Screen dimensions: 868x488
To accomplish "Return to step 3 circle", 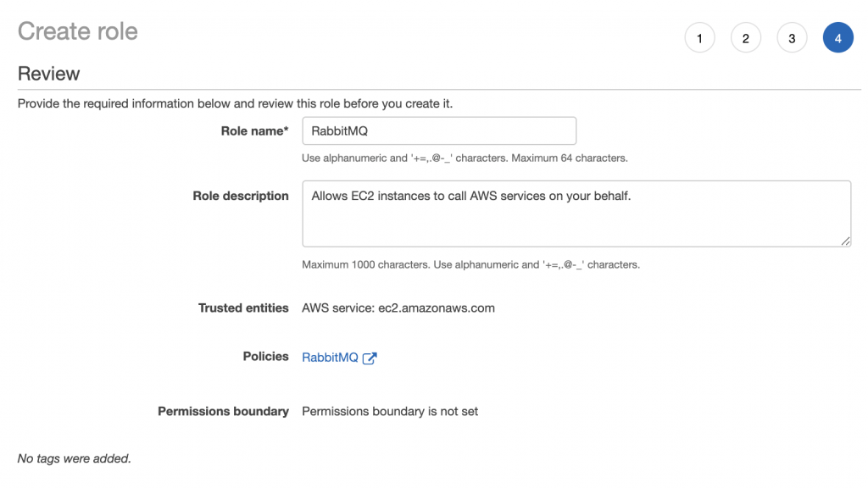I will (x=793, y=37).
